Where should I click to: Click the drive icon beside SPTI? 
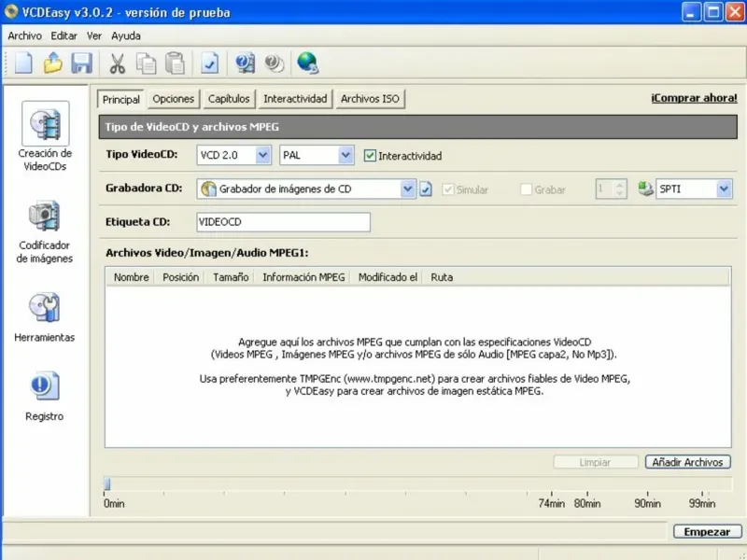[645, 189]
